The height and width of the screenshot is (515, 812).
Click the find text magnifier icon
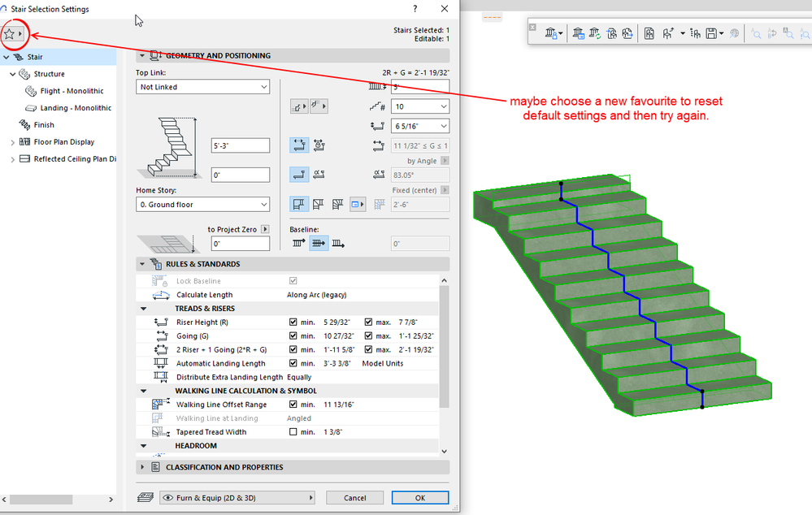756,33
